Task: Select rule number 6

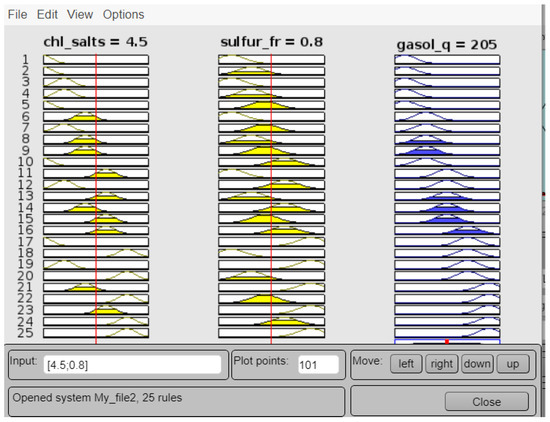Action: point(25,117)
